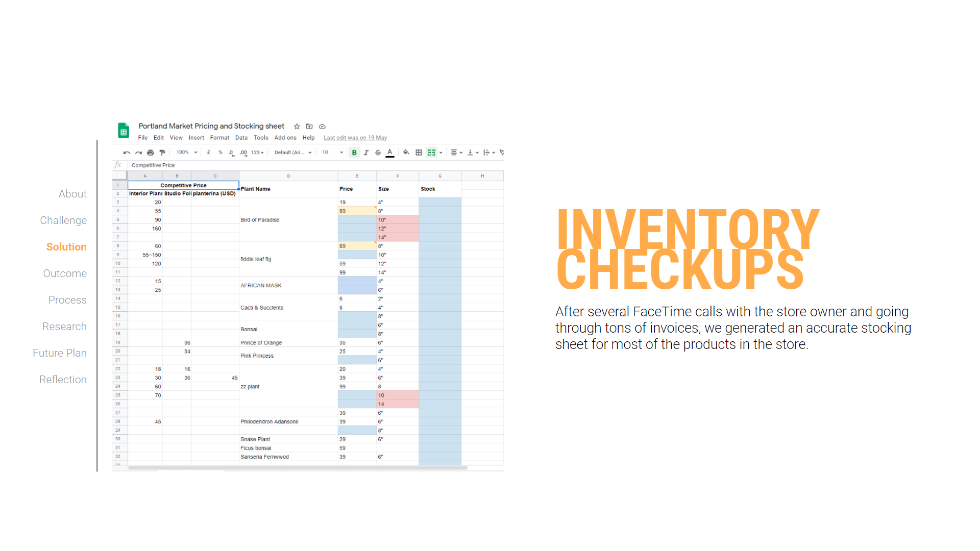Go to the Outcome section link
Image resolution: width=980 pixels, height=551 pixels.
click(65, 273)
